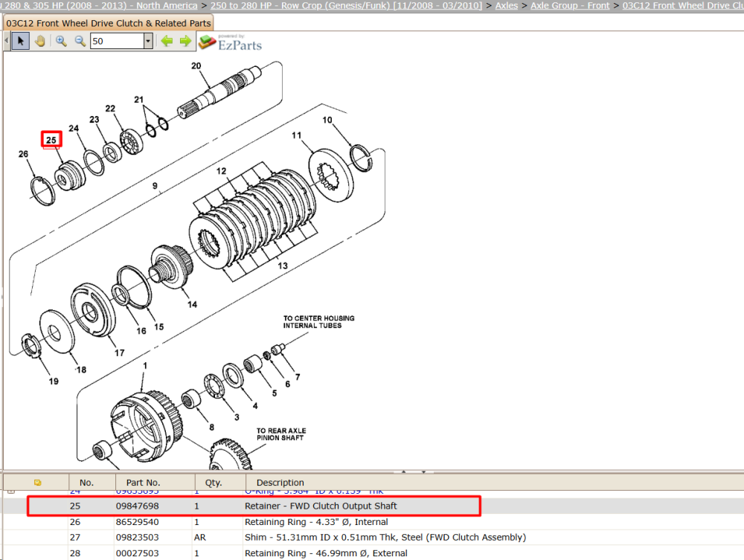
Task: Open the Axles breadcrumb link
Action: pyautogui.click(x=506, y=6)
